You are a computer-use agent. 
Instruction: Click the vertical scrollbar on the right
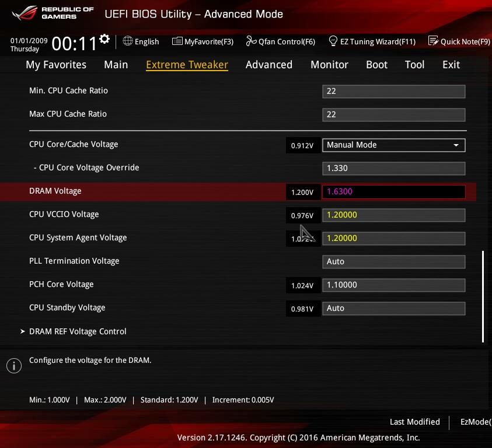click(x=483, y=296)
